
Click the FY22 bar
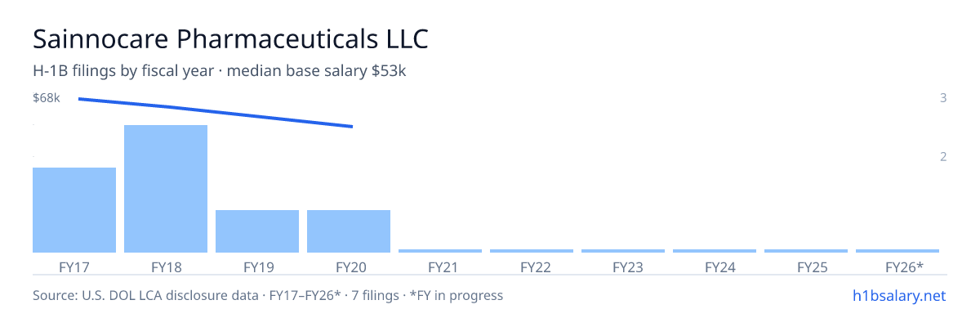(532, 251)
